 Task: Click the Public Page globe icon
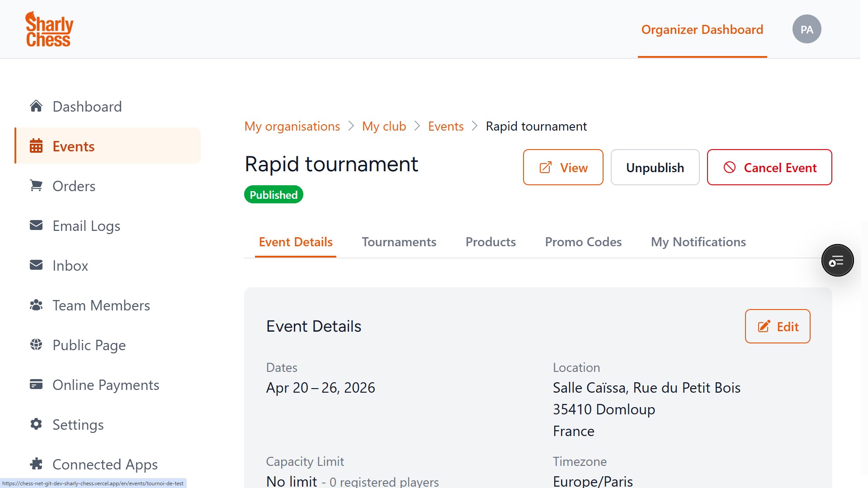coord(36,345)
